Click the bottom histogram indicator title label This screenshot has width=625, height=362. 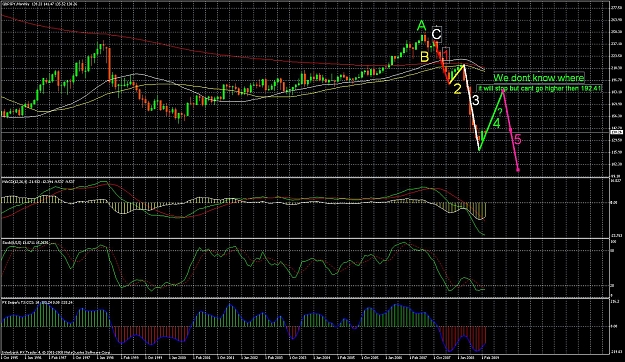(x=37, y=303)
